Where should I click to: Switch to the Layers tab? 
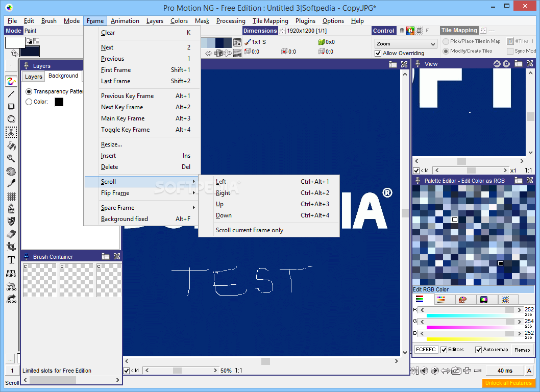(x=33, y=77)
